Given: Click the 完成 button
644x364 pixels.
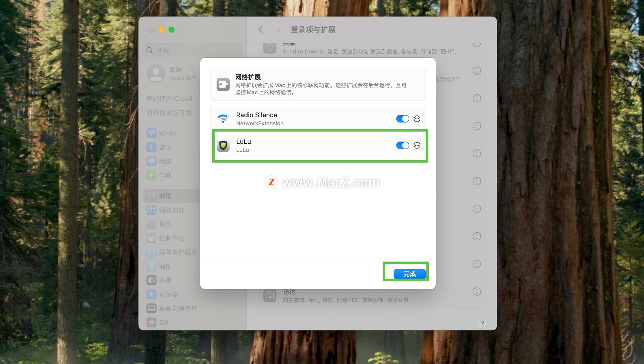Looking at the screenshot, I should (410, 274).
